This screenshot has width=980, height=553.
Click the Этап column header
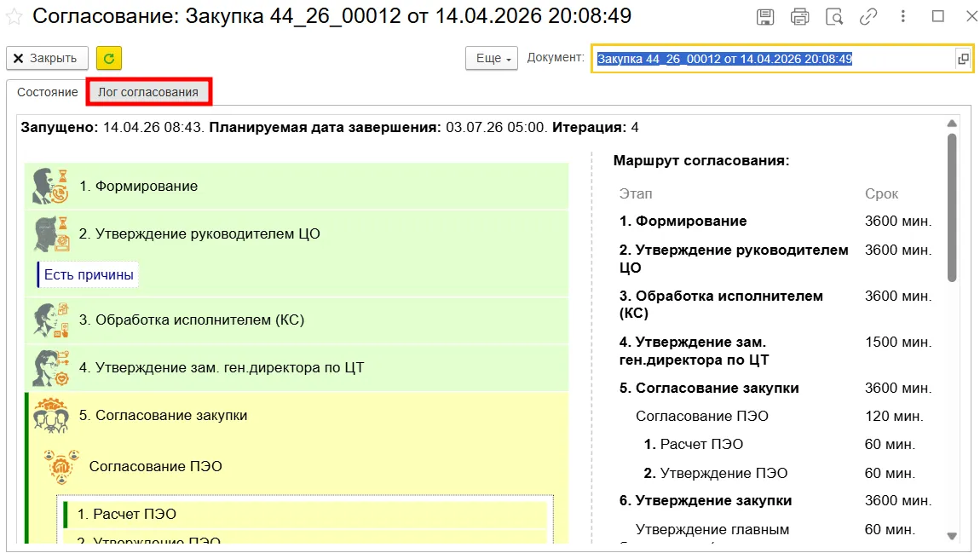pos(635,193)
